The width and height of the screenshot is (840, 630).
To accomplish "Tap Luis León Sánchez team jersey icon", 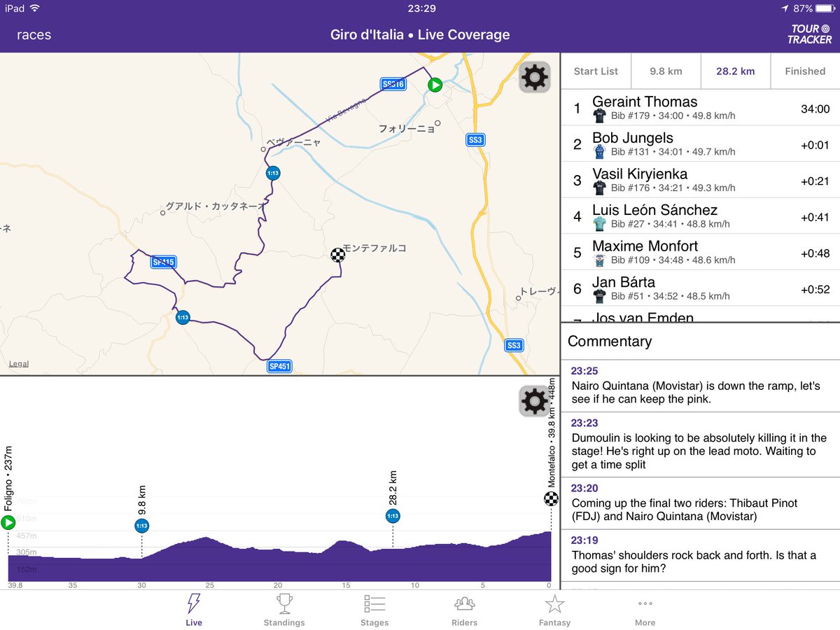I will click(599, 223).
